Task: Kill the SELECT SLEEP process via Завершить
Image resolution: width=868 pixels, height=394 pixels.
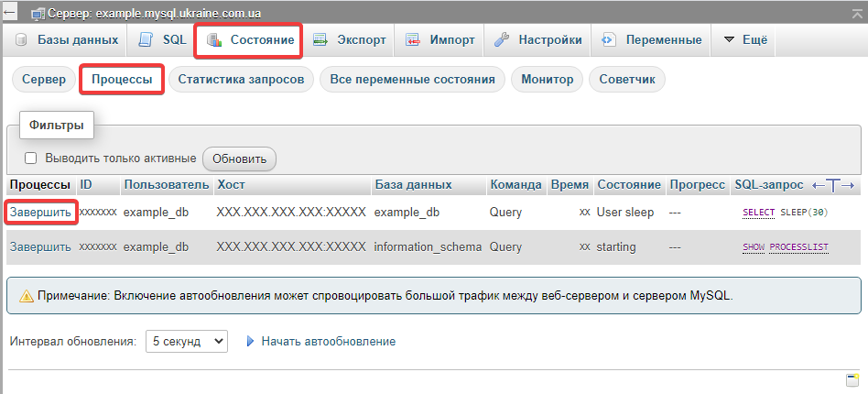Action: click(x=40, y=212)
